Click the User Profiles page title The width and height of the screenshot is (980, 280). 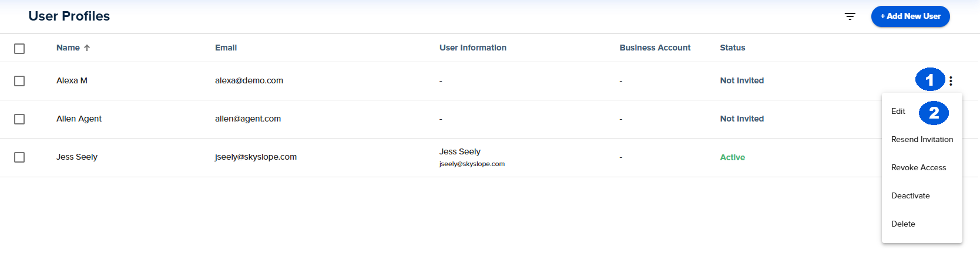tap(69, 16)
